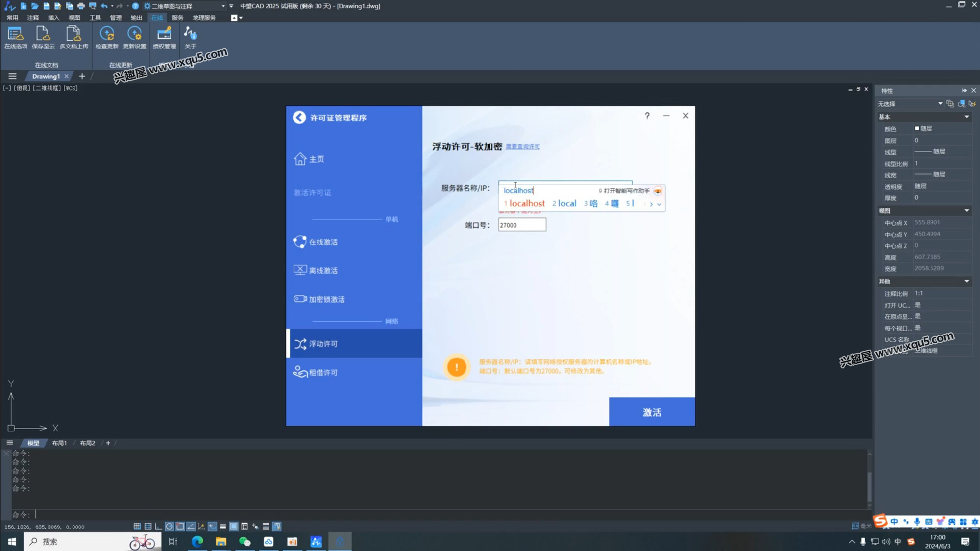Click the question mark help icon in license dialog
Image resolution: width=980 pixels, height=551 pixels.
647,116
